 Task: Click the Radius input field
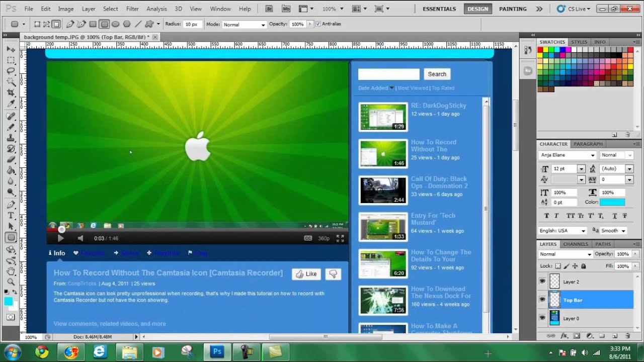[192, 24]
